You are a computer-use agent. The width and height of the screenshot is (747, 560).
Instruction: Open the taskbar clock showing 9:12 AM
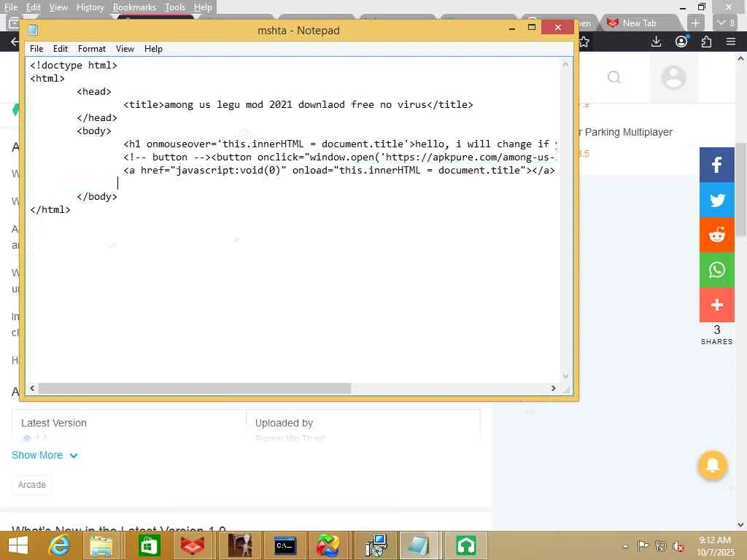715,546
